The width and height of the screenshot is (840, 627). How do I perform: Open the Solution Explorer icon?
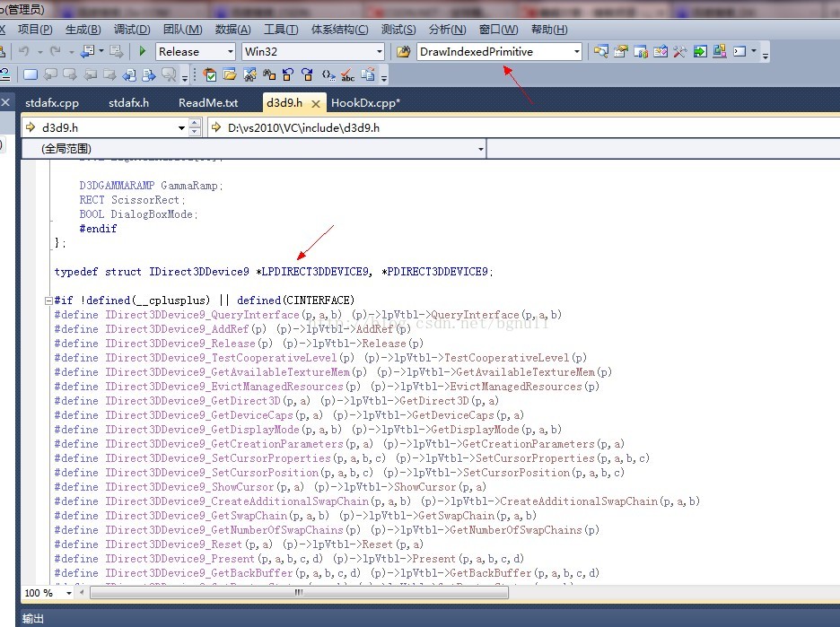[x=601, y=51]
